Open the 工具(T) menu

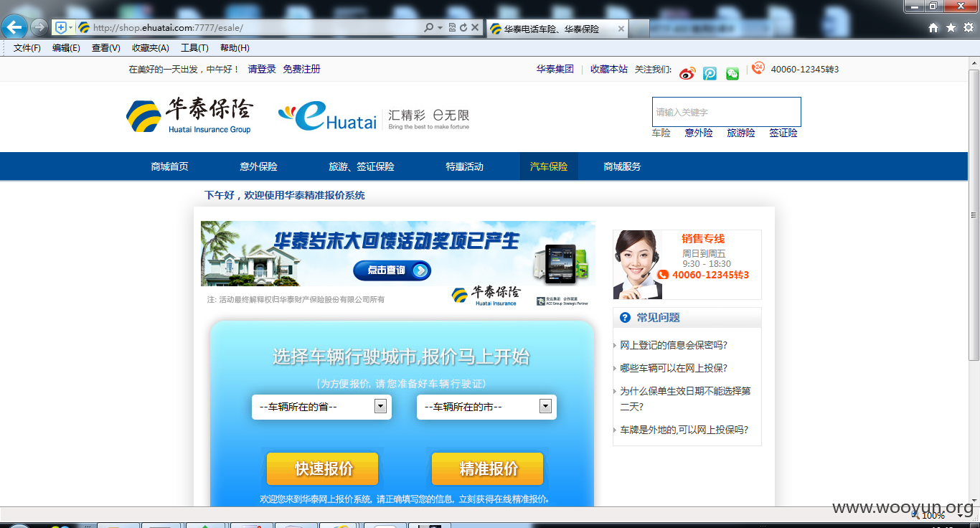point(194,48)
